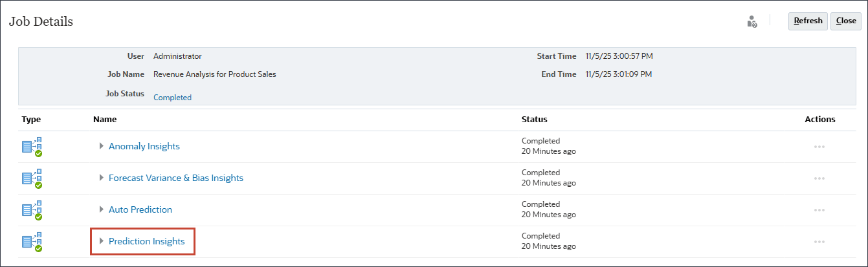The width and height of the screenshot is (868, 267).
Task: Open actions ellipsis for Auto Prediction row
Action: [x=819, y=210]
